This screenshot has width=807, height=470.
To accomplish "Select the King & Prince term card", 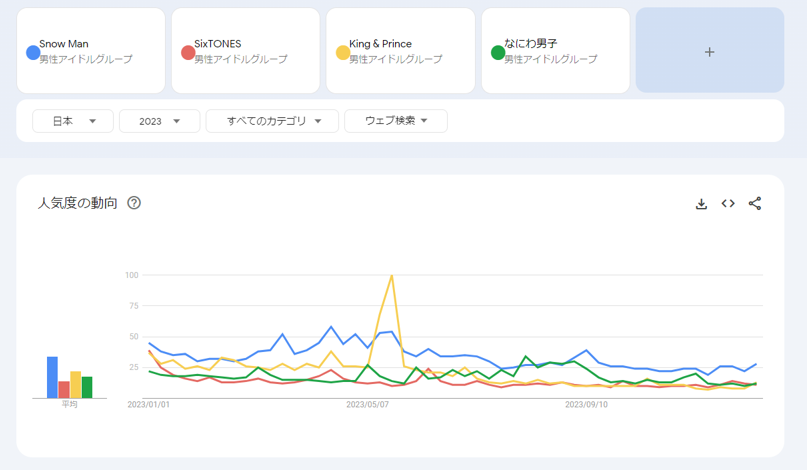I will tap(401, 50).
